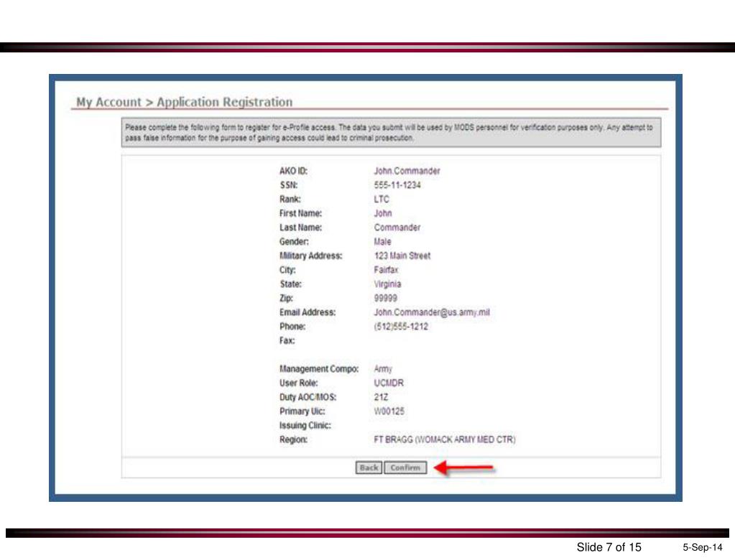Click the Last Name value Commander
The height and width of the screenshot is (560, 735).
(397, 227)
